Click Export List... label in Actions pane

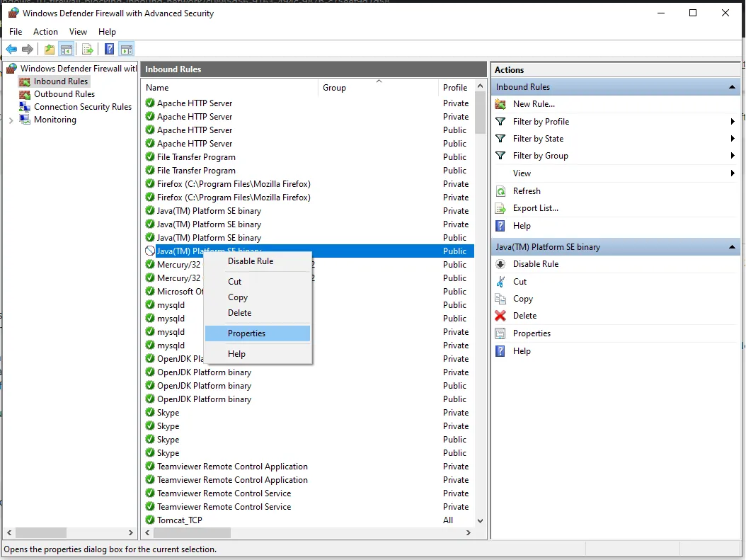pos(536,208)
